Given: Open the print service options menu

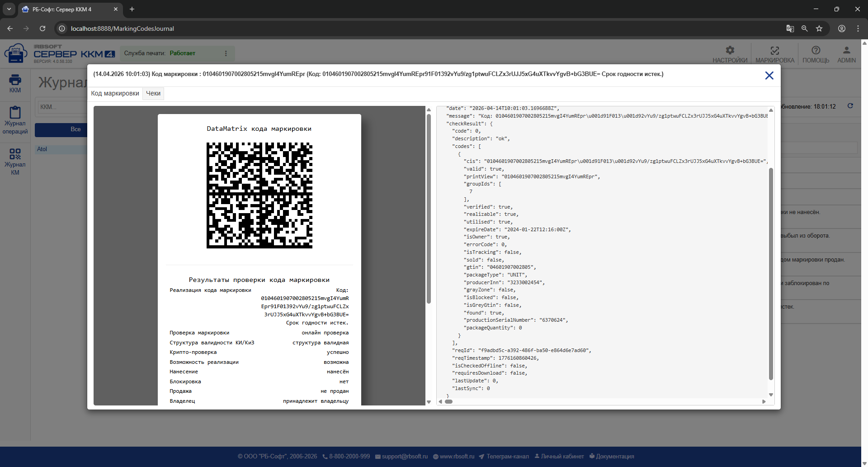Looking at the screenshot, I should click(226, 53).
